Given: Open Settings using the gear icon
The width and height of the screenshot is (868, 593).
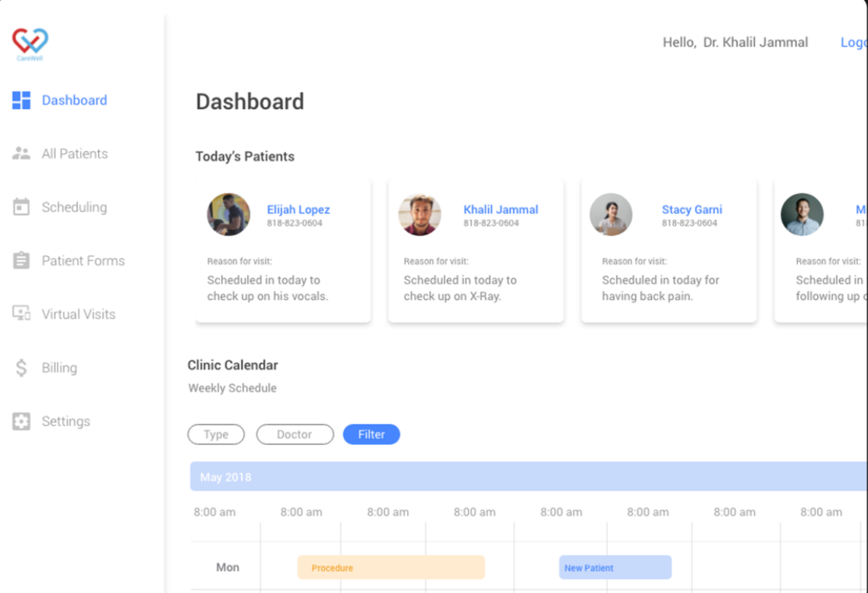Looking at the screenshot, I should point(20,421).
